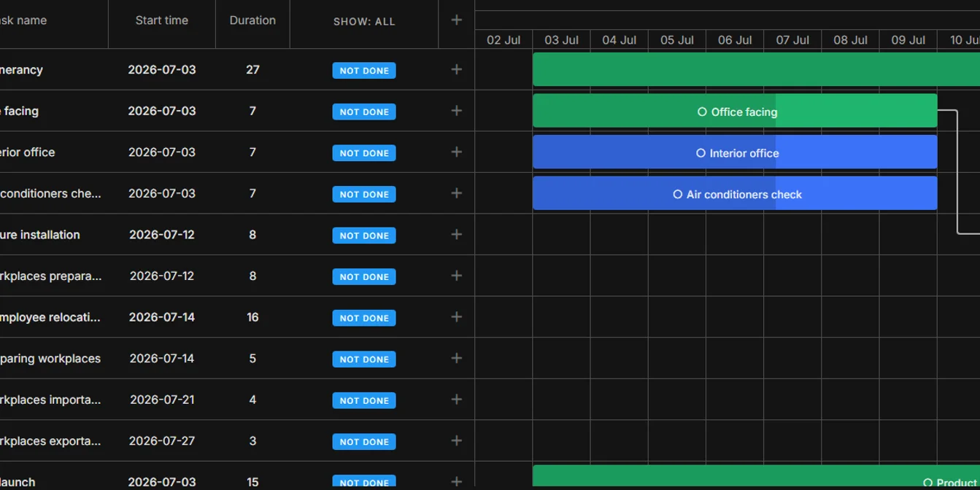Edit the 2026-07-12 start date of eight-day installation task
This screenshot has width=980, height=490.
tap(162, 235)
